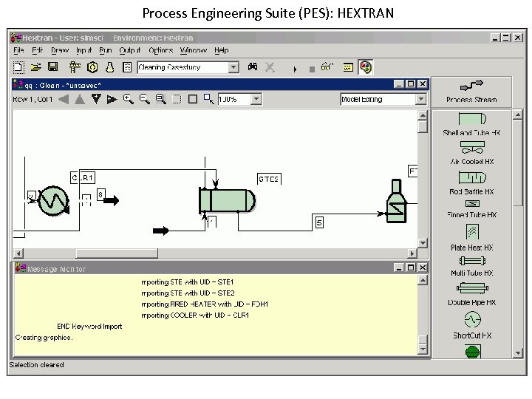This screenshot has width=532, height=399.
Task: Click the zoom in magnifier
Action: [128, 99]
